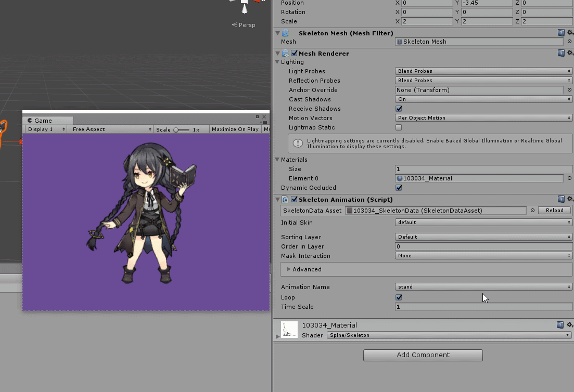Click the Game tab context menu icon

(264, 123)
